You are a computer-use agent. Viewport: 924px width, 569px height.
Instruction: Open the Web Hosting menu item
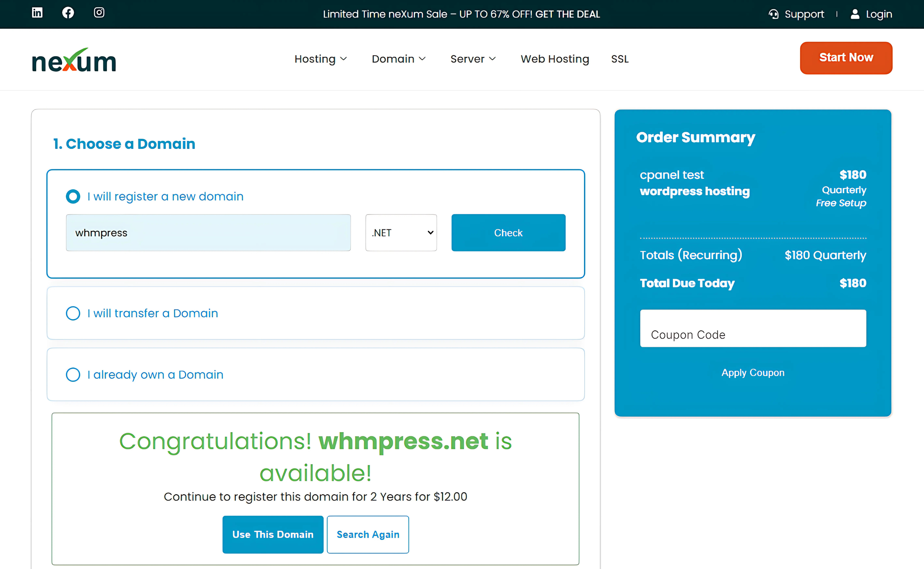click(555, 59)
